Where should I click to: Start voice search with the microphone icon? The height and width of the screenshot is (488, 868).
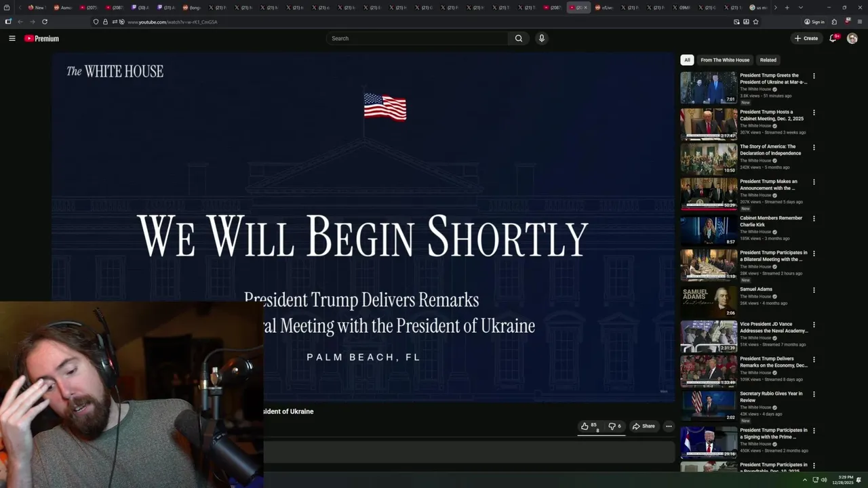541,39
